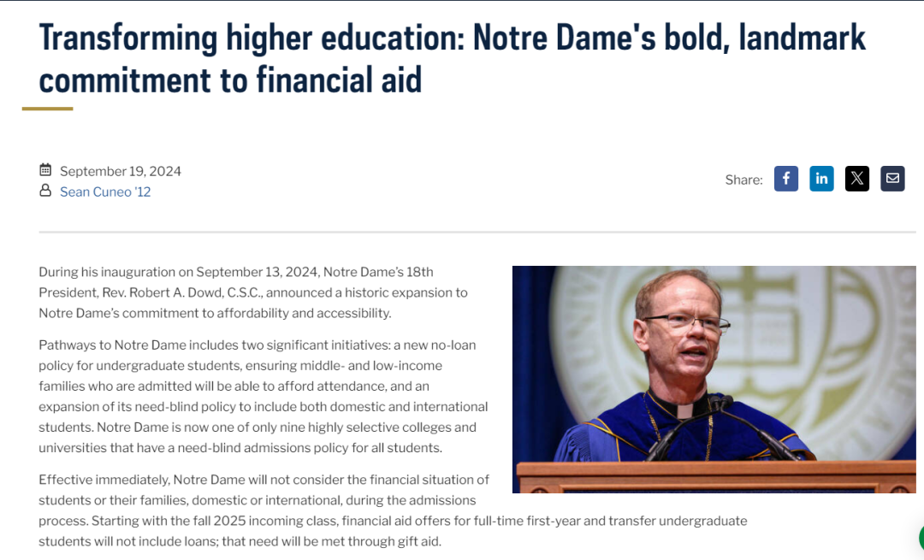Open Sean Cuneo '12 author link
The height and width of the screenshot is (560, 924).
(x=105, y=192)
